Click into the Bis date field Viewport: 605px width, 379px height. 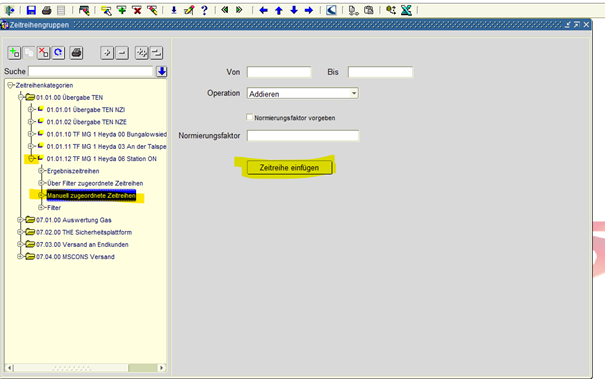click(380, 72)
